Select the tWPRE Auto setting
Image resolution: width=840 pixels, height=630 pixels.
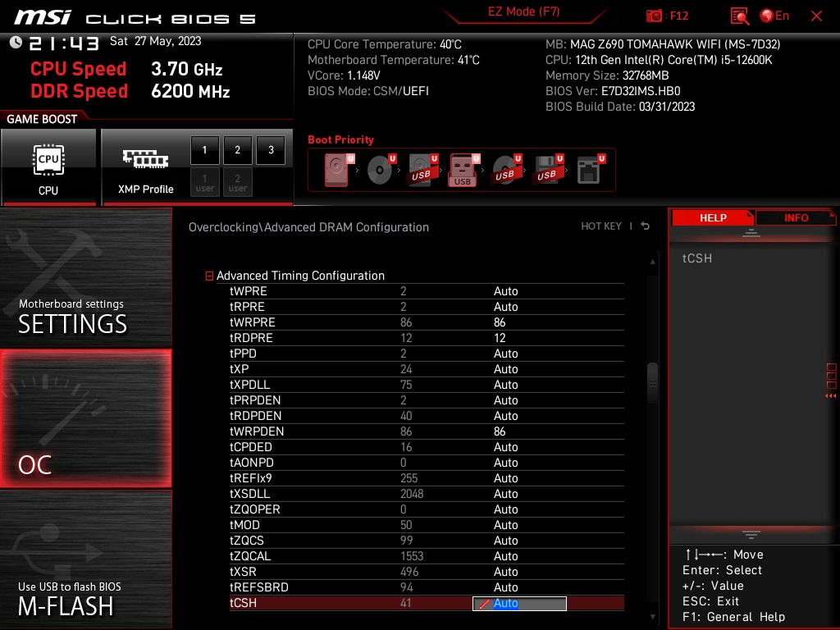[x=505, y=291]
